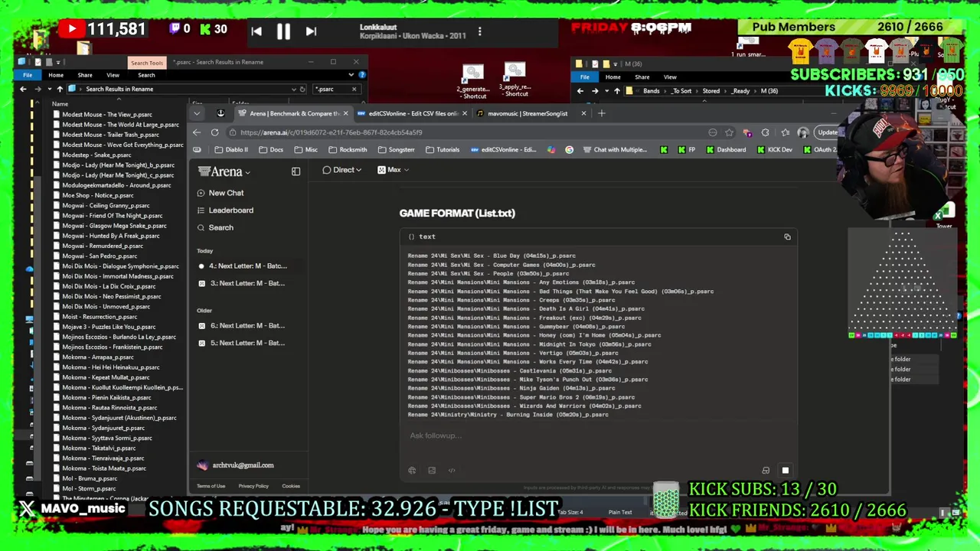Open Chat with Multiple bookmark
Image resolution: width=980 pixels, height=551 pixels.
(x=615, y=150)
